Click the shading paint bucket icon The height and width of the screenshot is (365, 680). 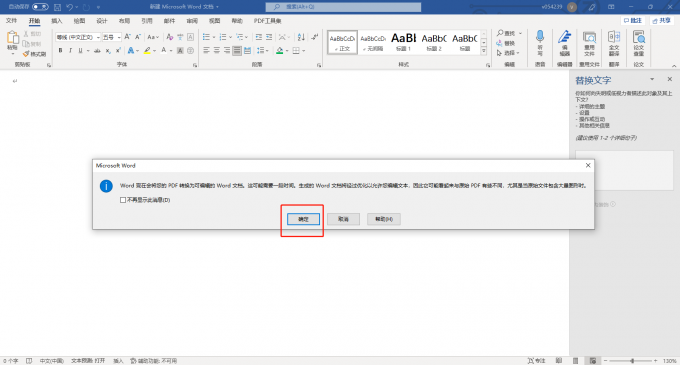280,51
